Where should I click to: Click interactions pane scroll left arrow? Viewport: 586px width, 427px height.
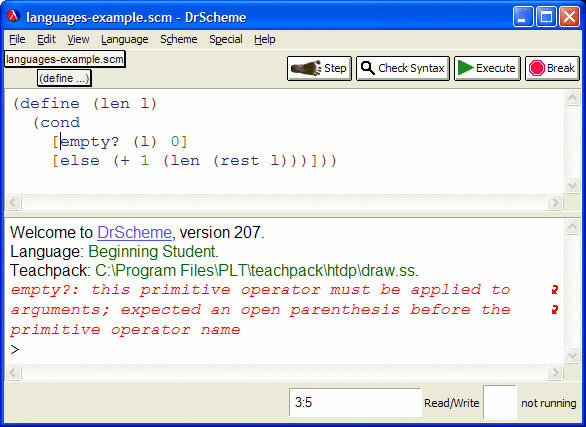(x=13, y=372)
